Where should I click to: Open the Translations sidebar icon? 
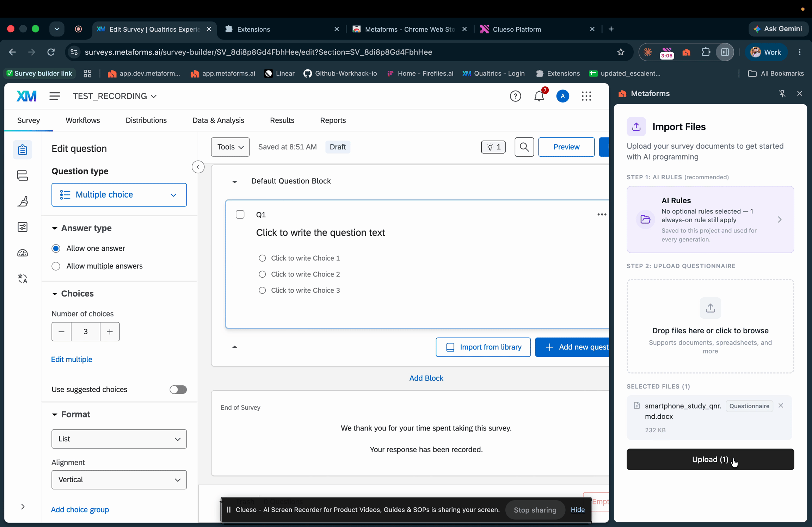tap(23, 279)
